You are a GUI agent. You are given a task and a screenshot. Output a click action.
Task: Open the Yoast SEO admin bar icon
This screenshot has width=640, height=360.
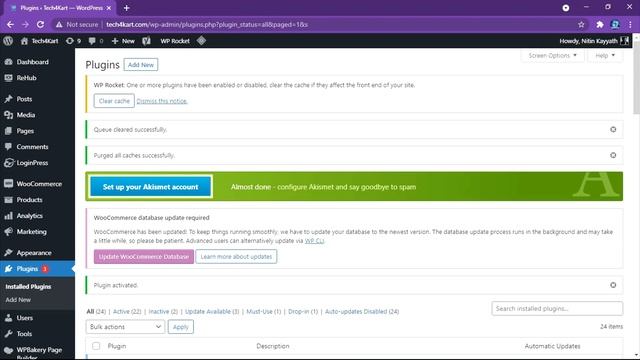pyautogui.click(x=147, y=41)
